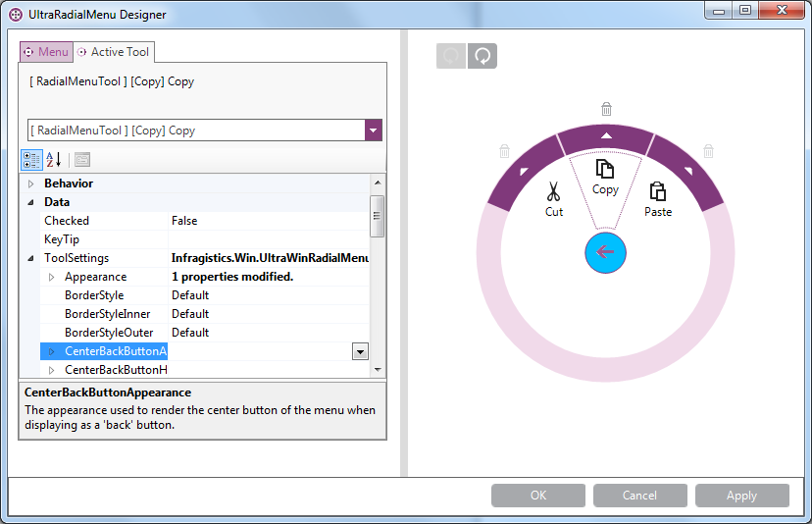Click the scissors Cut tool in radial menu
Screen dimensions: 812x524
coord(553,192)
